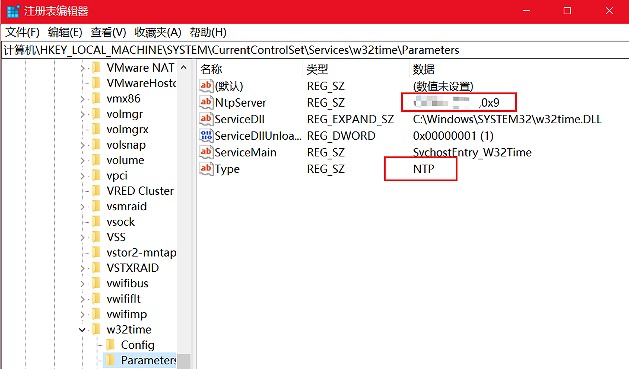Select the VSTXRAID folder icon
629x369 pixels.
[96, 268]
